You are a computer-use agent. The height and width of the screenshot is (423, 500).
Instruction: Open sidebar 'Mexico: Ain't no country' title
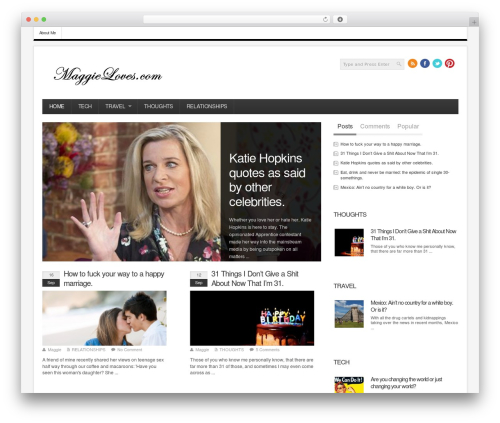412,306
